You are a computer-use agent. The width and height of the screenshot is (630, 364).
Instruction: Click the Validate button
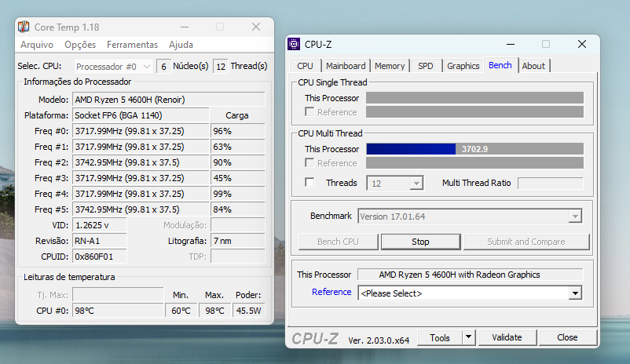(x=507, y=337)
